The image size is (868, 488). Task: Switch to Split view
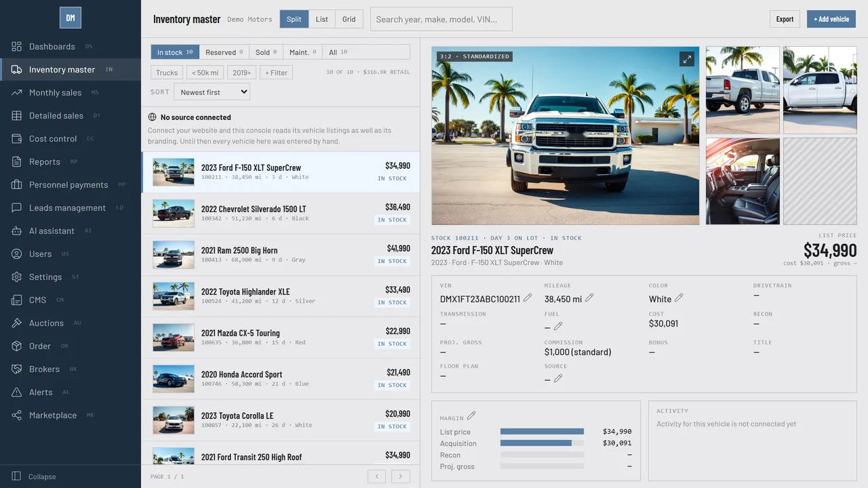pyautogui.click(x=294, y=19)
